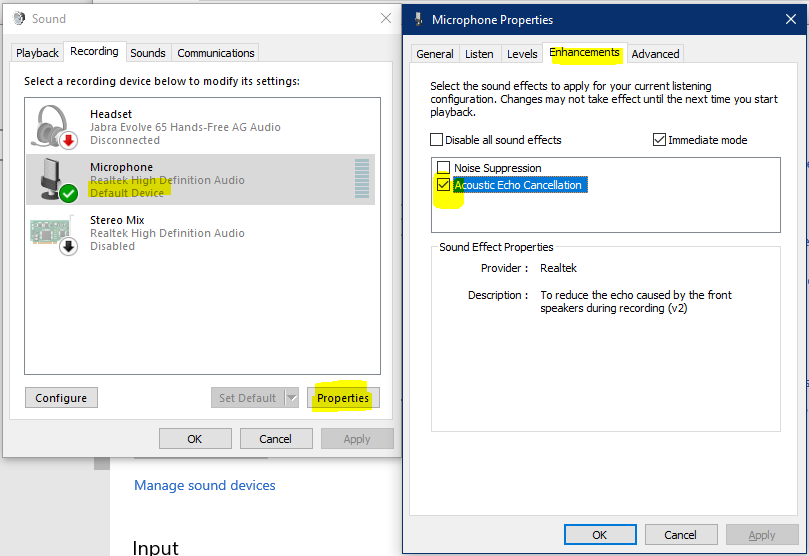Close the Sound window
This screenshot has height=556, width=809.
385,19
